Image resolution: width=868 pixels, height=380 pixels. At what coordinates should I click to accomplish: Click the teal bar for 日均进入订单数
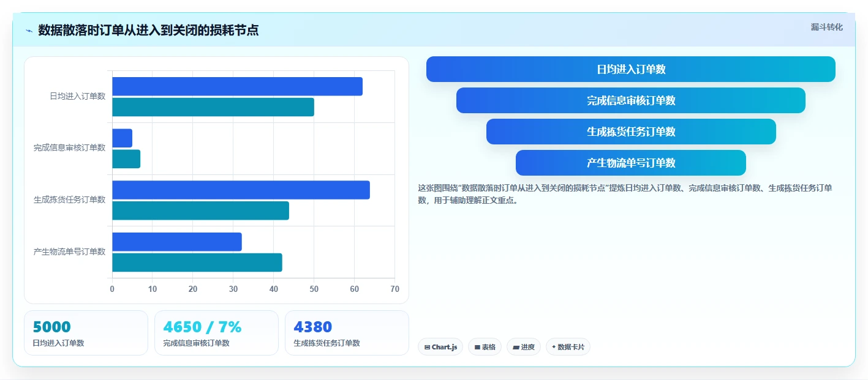click(213, 107)
